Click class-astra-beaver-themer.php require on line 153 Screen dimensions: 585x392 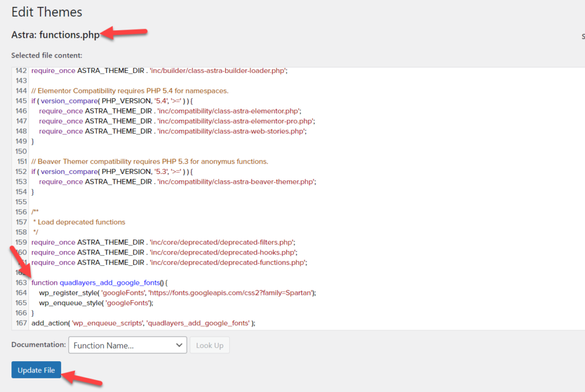coord(178,181)
